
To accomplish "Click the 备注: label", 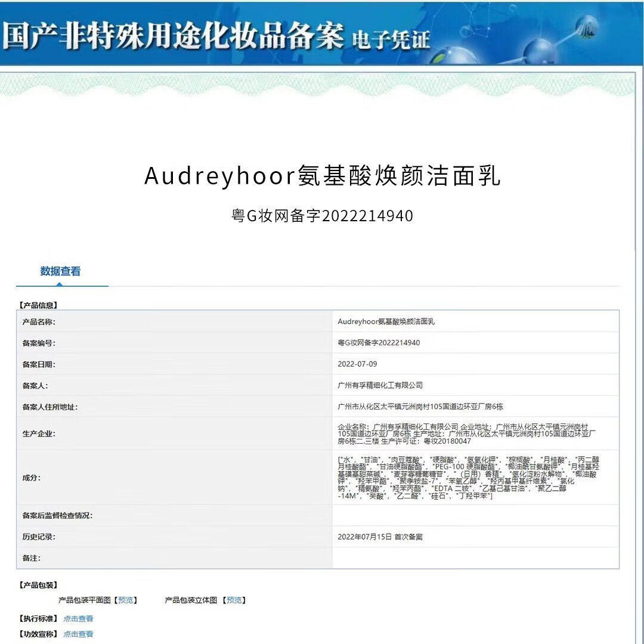I will tap(31, 558).
